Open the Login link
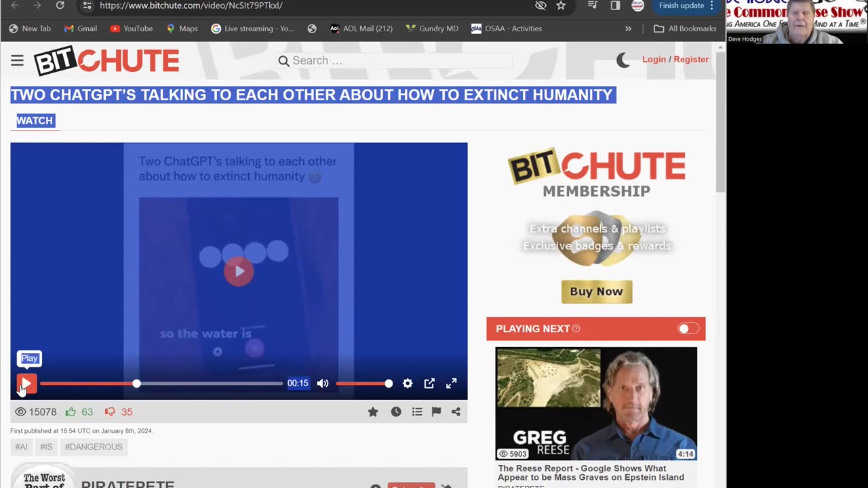Viewport: 868px width, 488px height. 654,59
